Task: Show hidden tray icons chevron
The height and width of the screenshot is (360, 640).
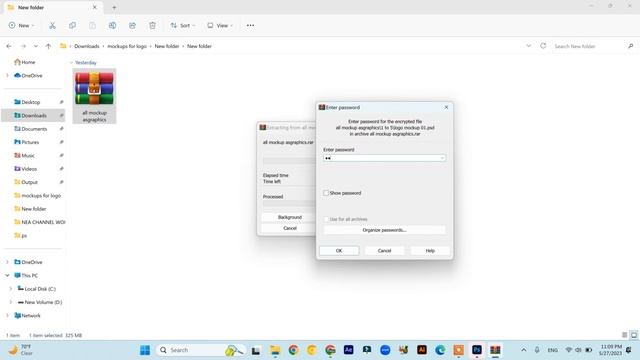Action: tap(524, 350)
